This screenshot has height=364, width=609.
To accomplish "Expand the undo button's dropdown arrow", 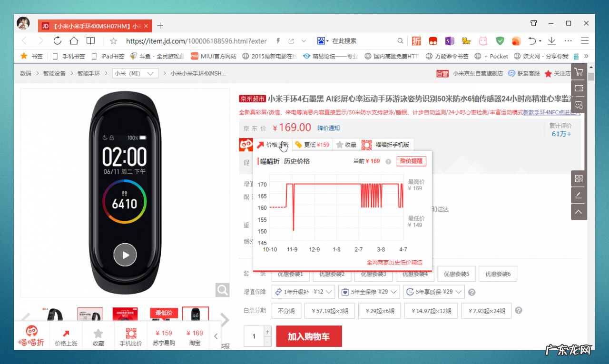I will point(540,40).
